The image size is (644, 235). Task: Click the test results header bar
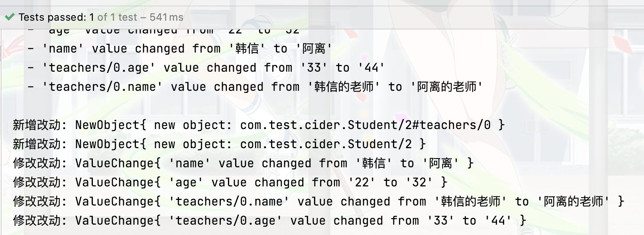coord(319,17)
